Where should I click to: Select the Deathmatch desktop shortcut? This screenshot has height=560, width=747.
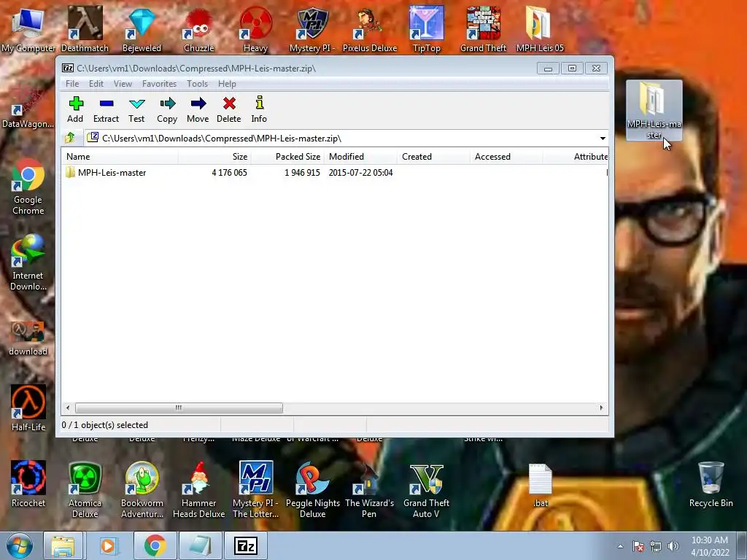pyautogui.click(x=85, y=29)
